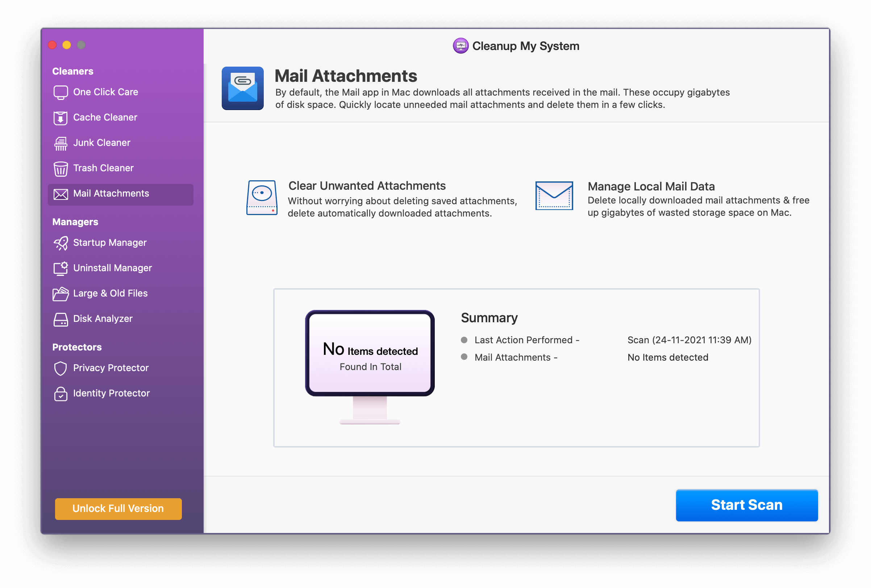Click the Mail Attachments sidebar icon
The image size is (871, 588).
61,193
